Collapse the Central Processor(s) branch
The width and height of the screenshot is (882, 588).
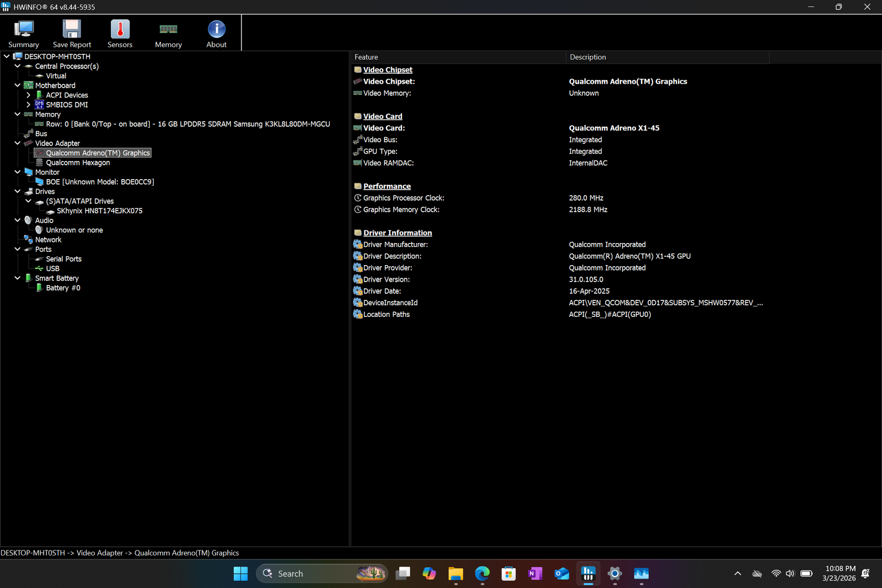click(18, 66)
